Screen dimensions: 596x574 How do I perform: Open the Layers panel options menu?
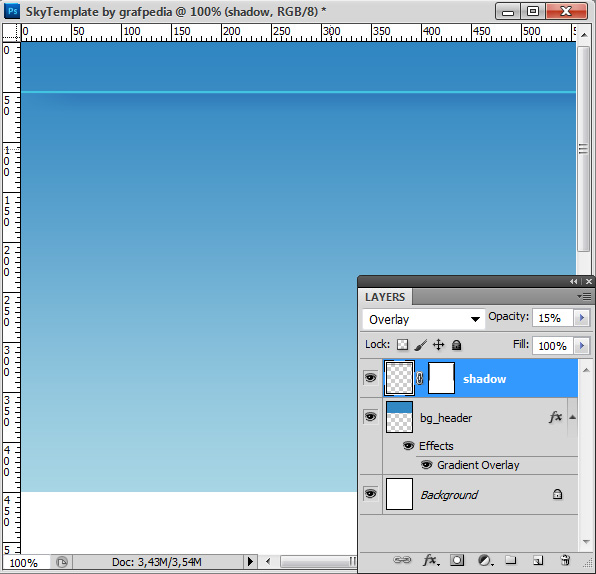click(x=584, y=296)
